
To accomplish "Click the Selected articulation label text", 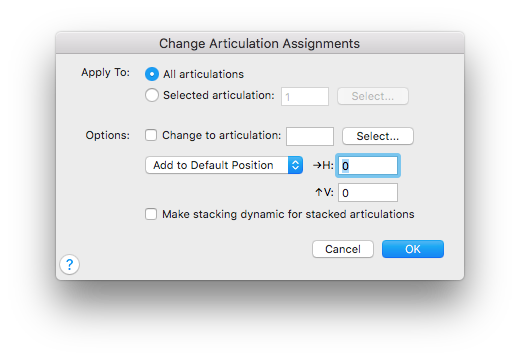I will coord(219,95).
